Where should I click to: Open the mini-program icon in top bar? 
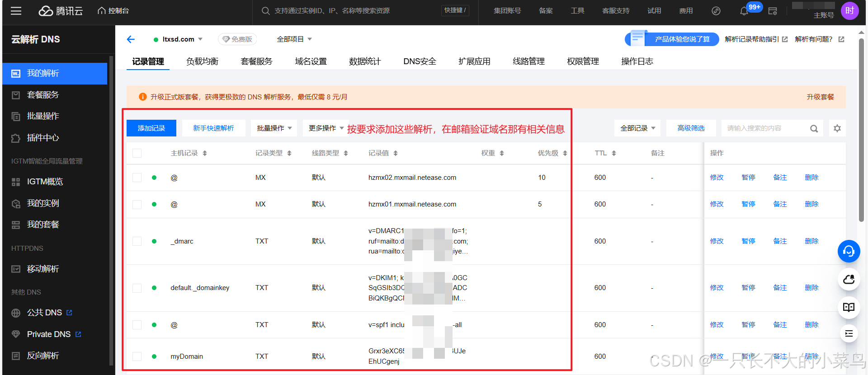[x=716, y=11]
